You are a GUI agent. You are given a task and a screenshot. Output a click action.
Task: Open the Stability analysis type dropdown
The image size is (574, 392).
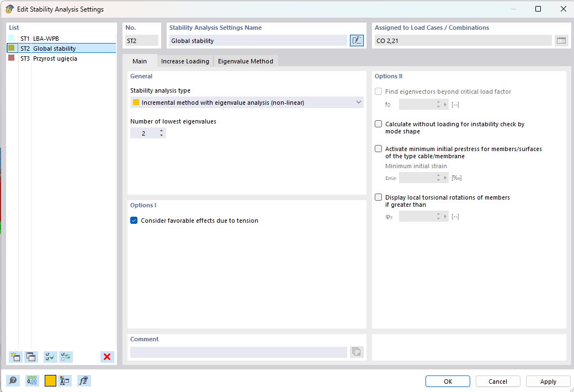pyautogui.click(x=247, y=103)
